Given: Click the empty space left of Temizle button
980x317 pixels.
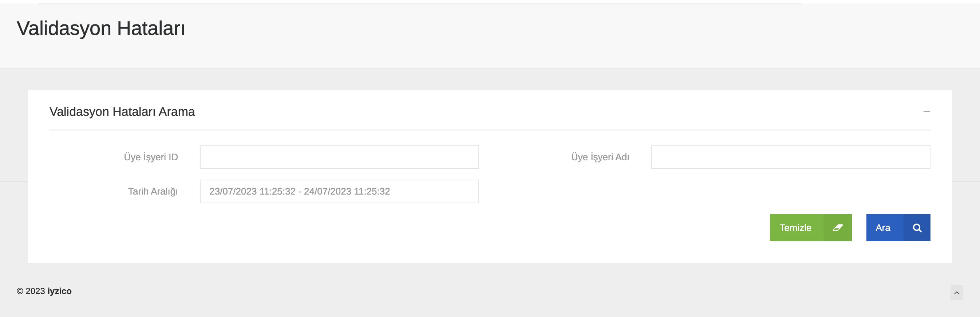Looking at the screenshot, I should (571, 228).
